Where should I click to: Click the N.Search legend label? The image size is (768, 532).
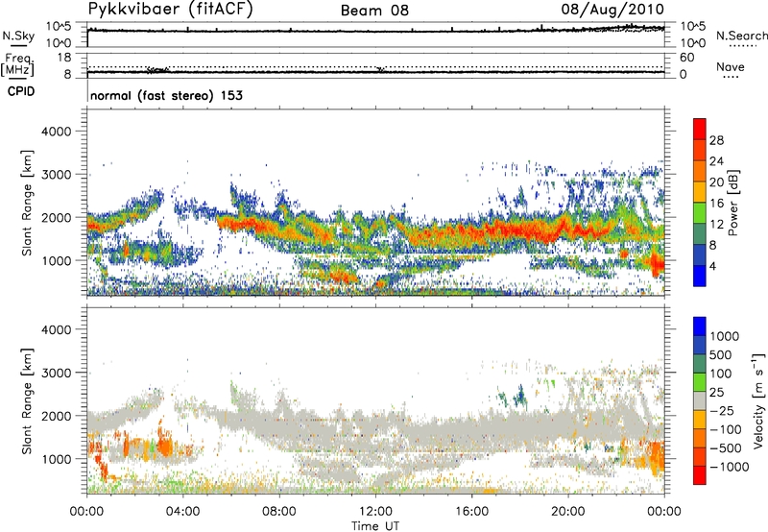click(x=741, y=36)
